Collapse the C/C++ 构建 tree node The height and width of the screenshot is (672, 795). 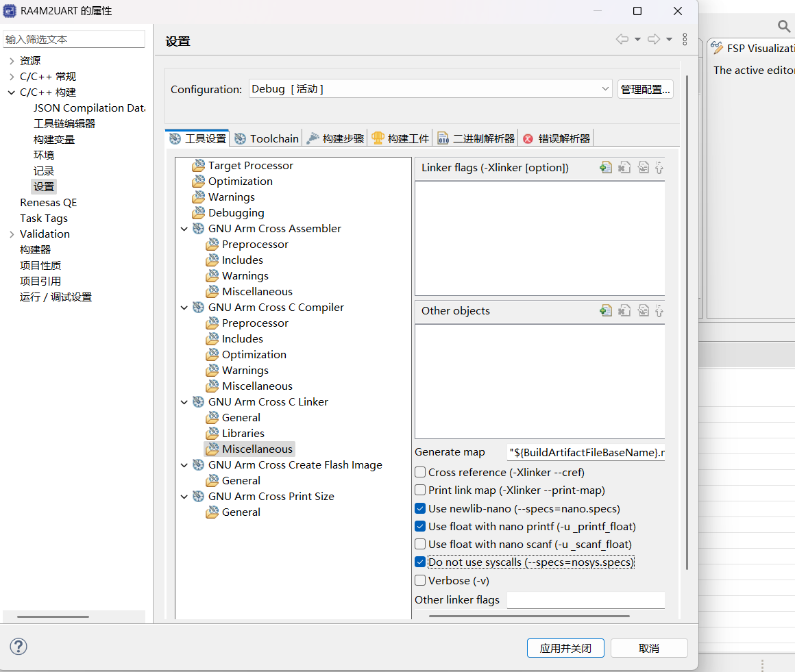pyautogui.click(x=11, y=92)
